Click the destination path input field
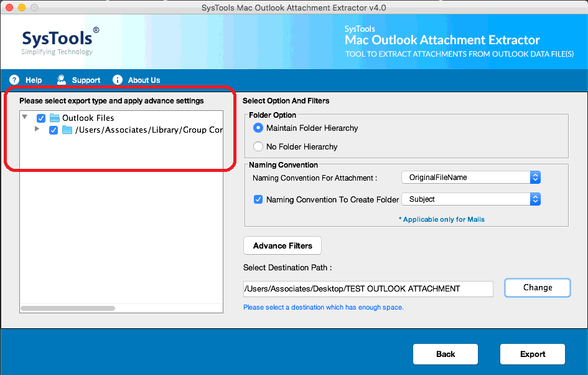Image resolution: width=588 pixels, height=375 pixels. 368,288
